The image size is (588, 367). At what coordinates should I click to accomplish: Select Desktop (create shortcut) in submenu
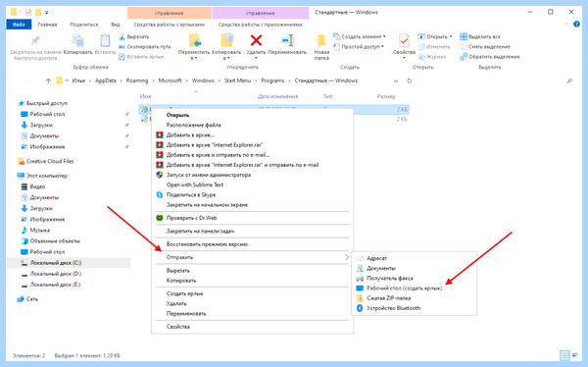coord(404,288)
